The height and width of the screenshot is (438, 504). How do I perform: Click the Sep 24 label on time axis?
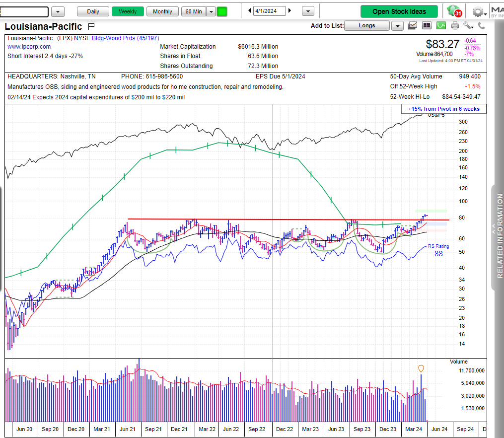click(x=465, y=429)
